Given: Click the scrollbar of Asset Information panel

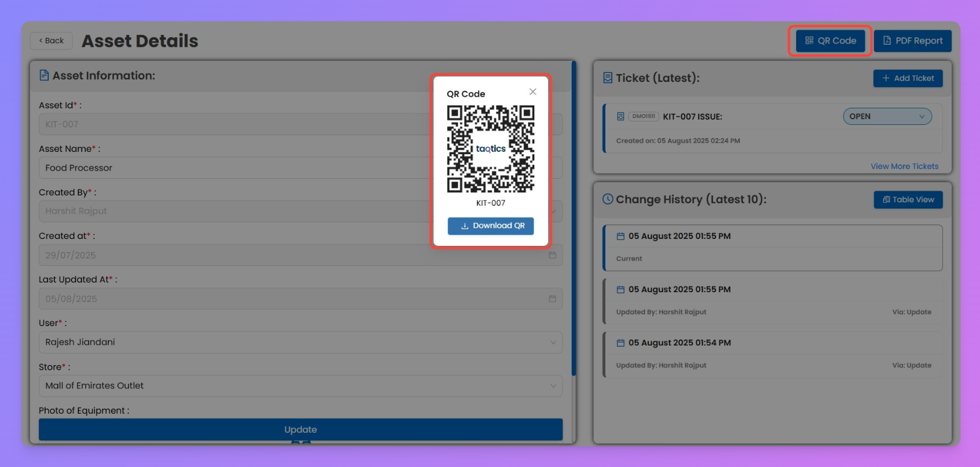Looking at the screenshot, I should (x=574, y=218).
